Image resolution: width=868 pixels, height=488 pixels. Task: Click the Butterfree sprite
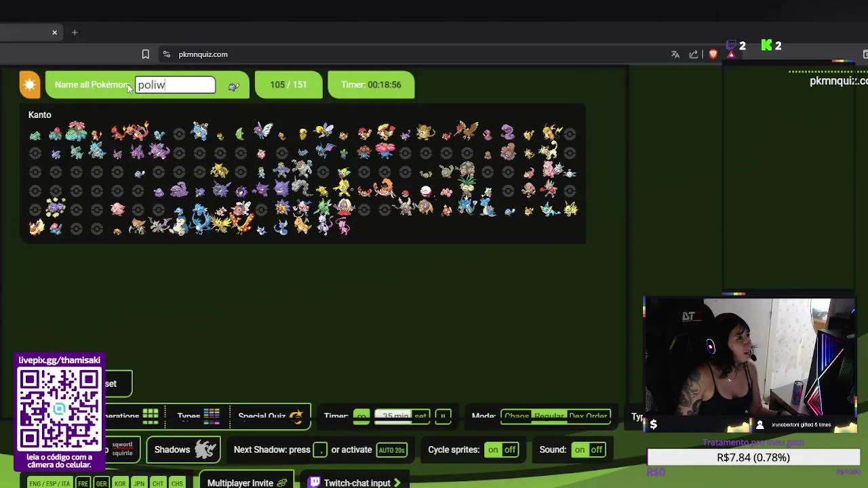[262, 131]
